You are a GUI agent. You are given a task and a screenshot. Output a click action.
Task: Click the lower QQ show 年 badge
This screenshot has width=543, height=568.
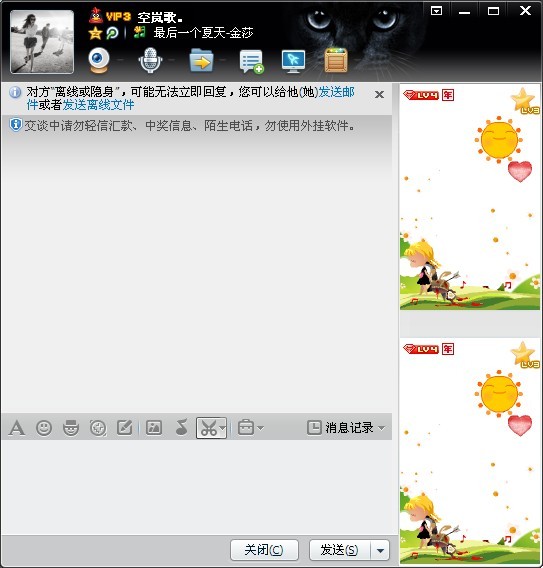tap(448, 349)
